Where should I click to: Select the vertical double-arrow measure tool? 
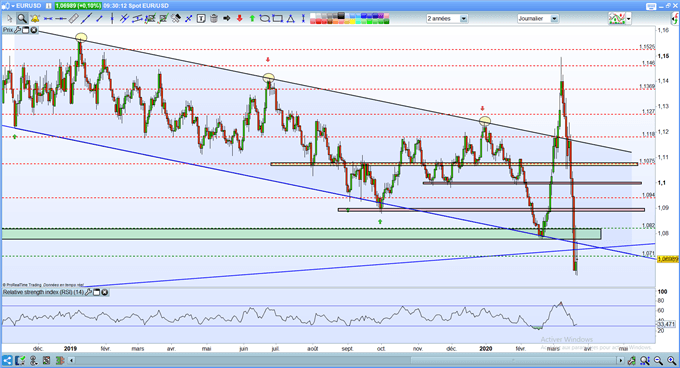[303, 18]
